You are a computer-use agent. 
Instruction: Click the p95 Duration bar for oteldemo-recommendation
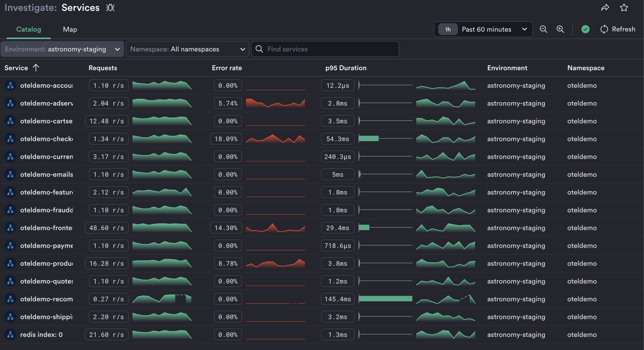pos(385,299)
